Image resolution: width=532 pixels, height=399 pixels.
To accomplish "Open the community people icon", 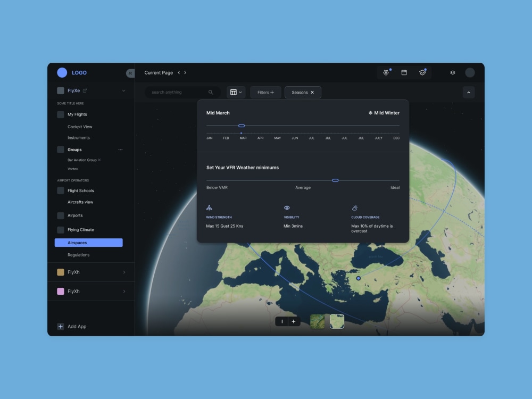I will (386, 72).
